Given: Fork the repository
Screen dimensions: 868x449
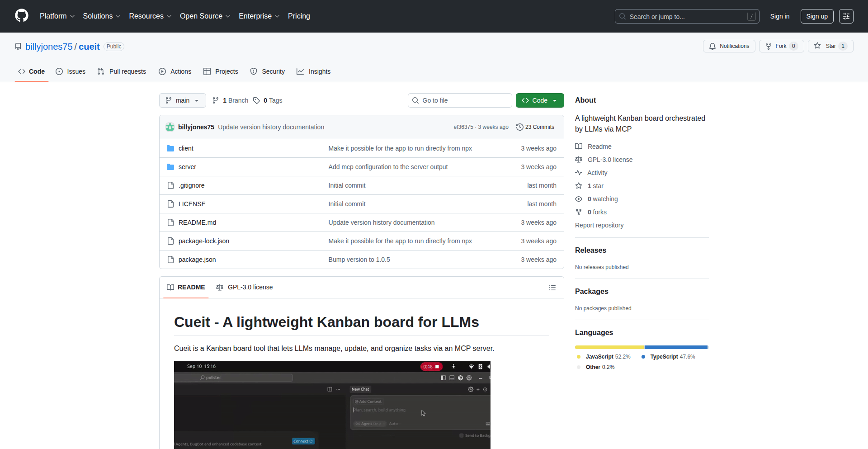Looking at the screenshot, I should 781,46.
